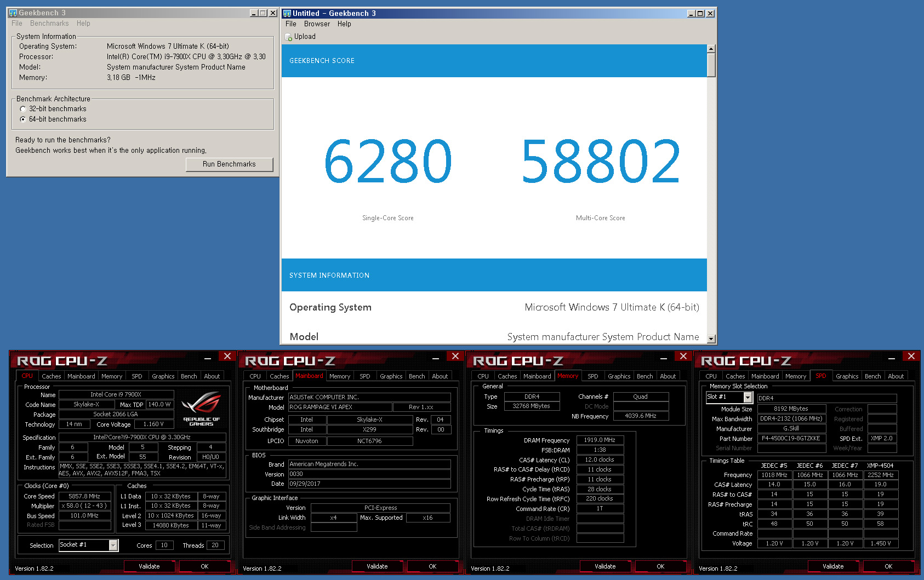Switch to Mainboard tab in first CPU-Z window
The width and height of the screenshot is (924, 580).
tap(81, 376)
